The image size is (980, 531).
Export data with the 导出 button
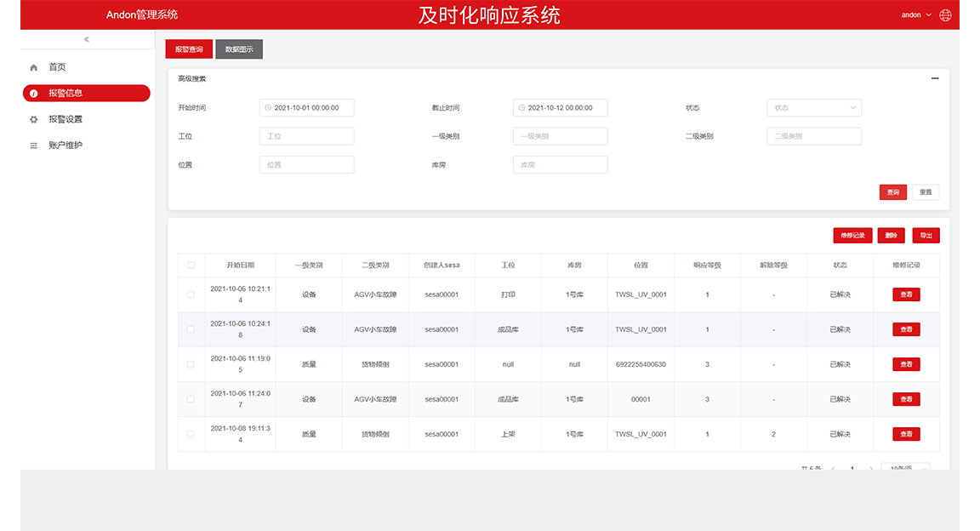coord(926,235)
